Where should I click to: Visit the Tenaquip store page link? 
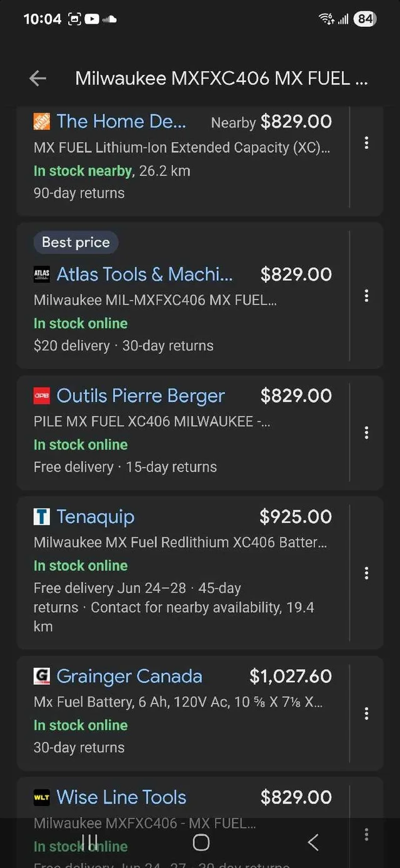[x=95, y=517]
